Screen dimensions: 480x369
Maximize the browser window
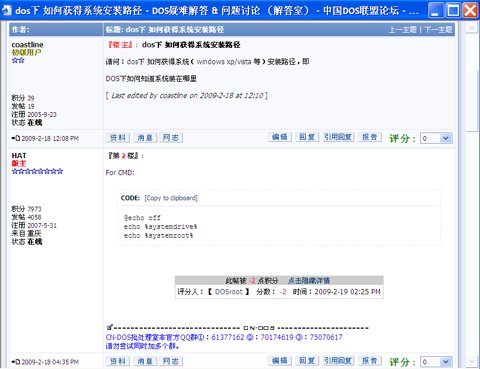(x=453, y=10)
